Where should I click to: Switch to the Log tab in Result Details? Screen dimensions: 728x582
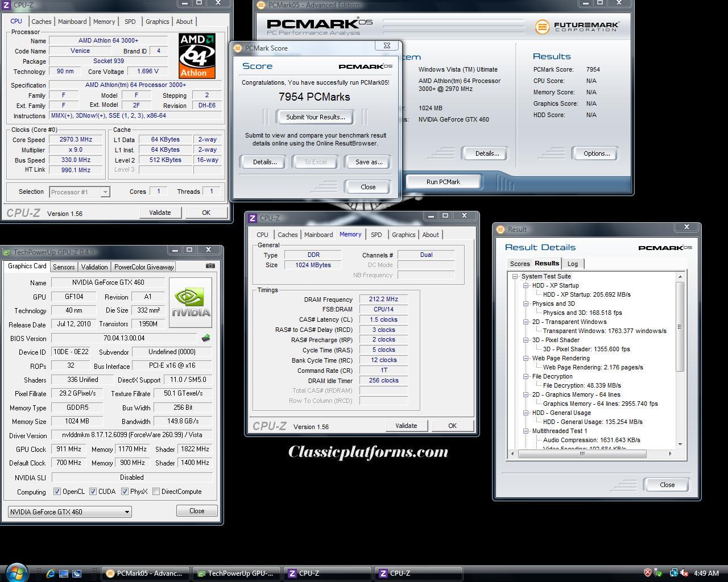(573, 264)
